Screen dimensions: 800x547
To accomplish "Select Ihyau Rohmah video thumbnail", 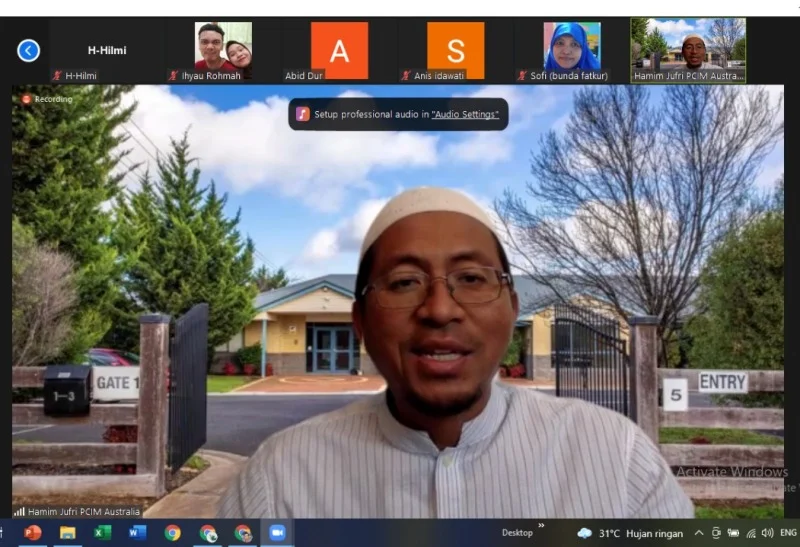I will (x=223, y=51).
